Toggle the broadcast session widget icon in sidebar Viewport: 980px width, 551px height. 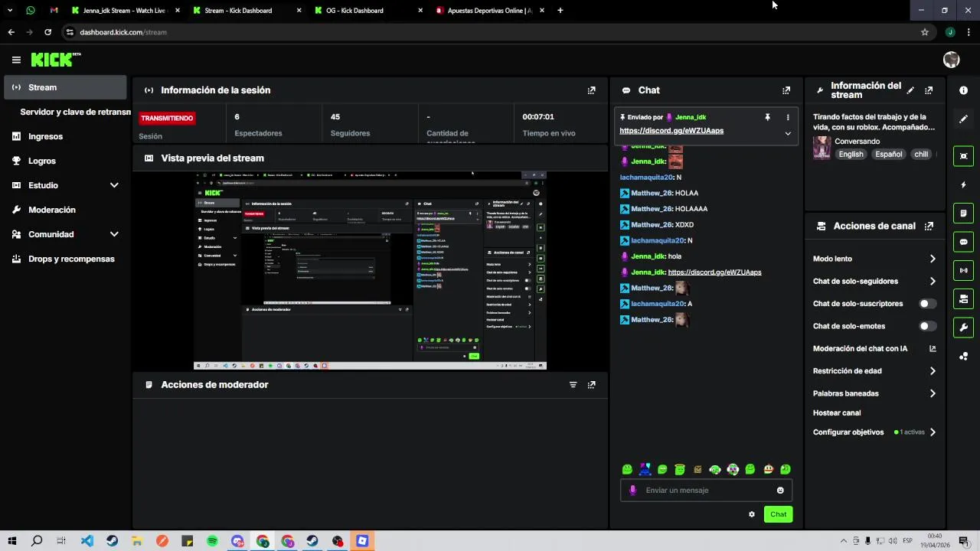[x=963, y=270]
